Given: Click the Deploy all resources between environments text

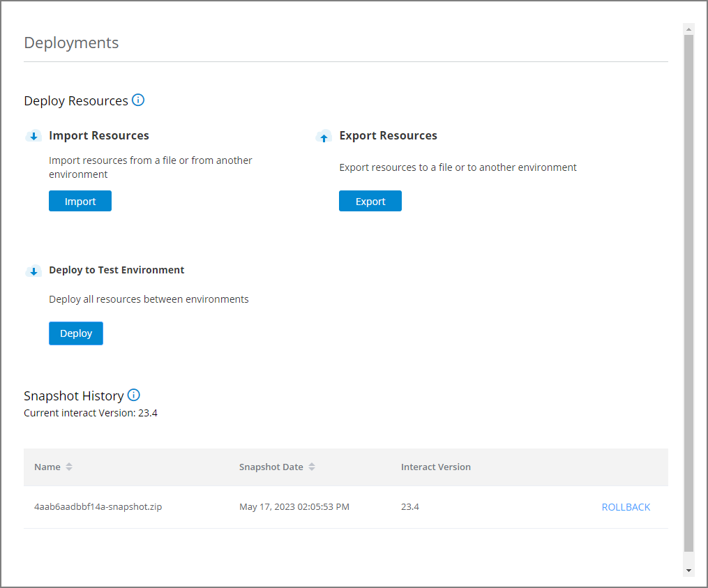Looking at the screenshot, I should click(149, 299).
